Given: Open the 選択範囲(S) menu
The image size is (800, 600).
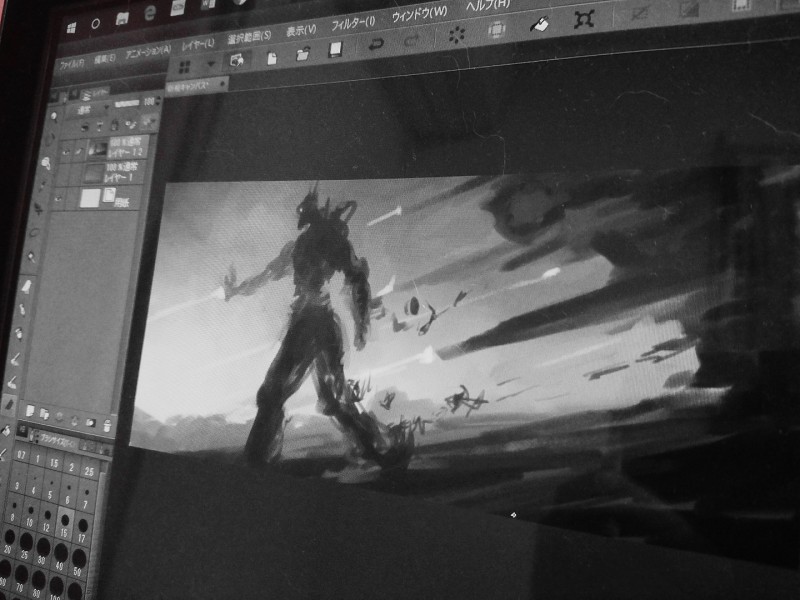Looking at the screenshot, I should pyautogui.click(x=249, y=37).
